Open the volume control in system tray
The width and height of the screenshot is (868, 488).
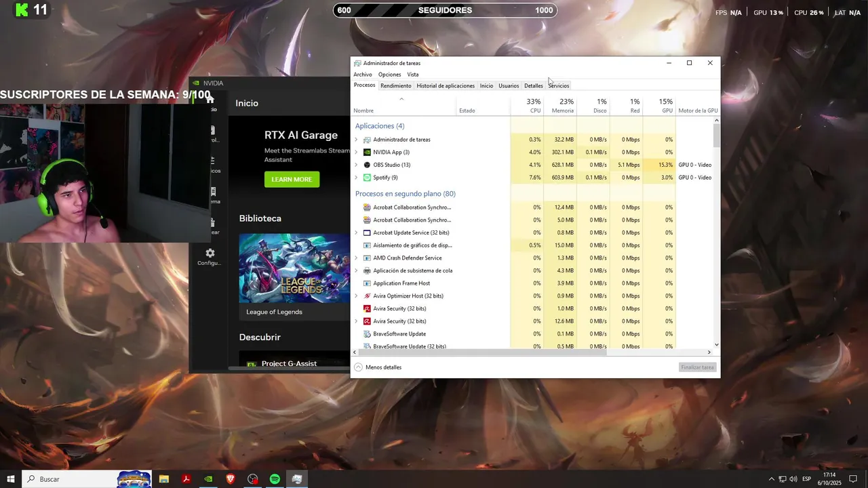click(x=793, y=479)
